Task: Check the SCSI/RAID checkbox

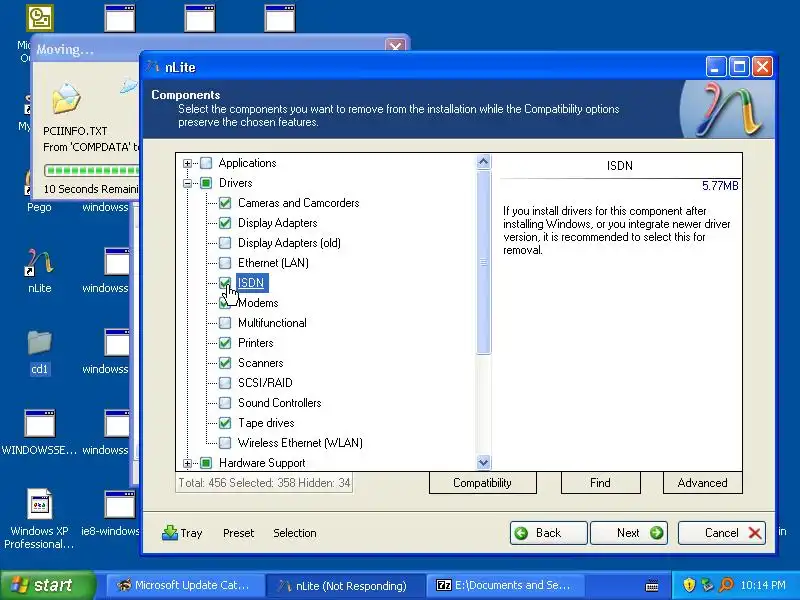Action: (x=225, y=383)
